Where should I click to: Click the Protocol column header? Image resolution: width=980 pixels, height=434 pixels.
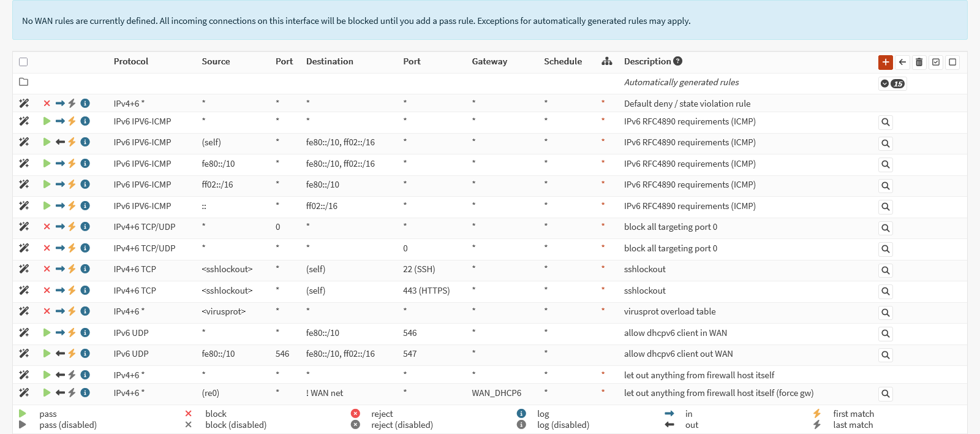131,61
